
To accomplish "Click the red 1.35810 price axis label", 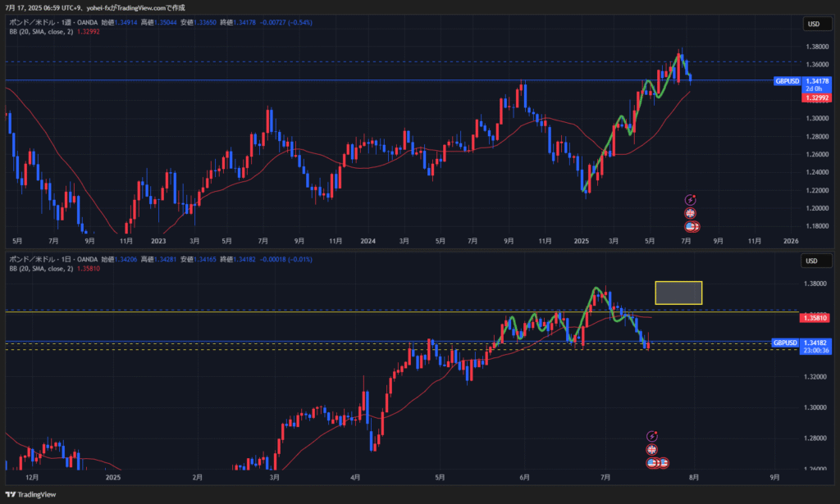I will point(815,318).
